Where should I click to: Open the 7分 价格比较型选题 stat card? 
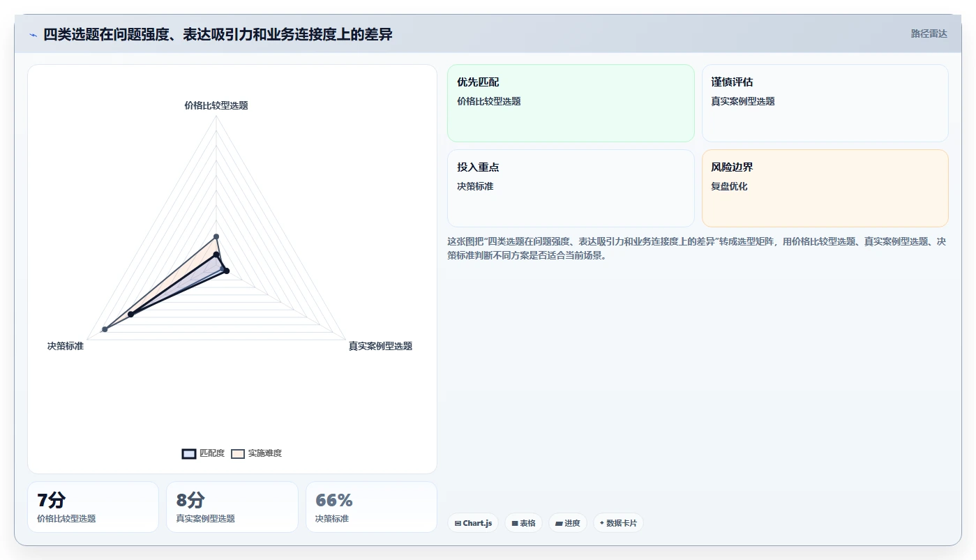[x=93, y=507]
